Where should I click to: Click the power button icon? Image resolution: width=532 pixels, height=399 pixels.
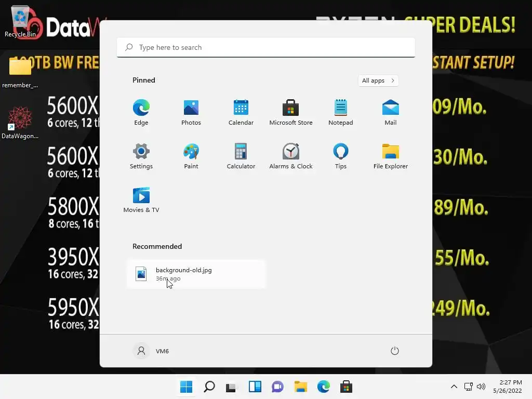(395, 351)
